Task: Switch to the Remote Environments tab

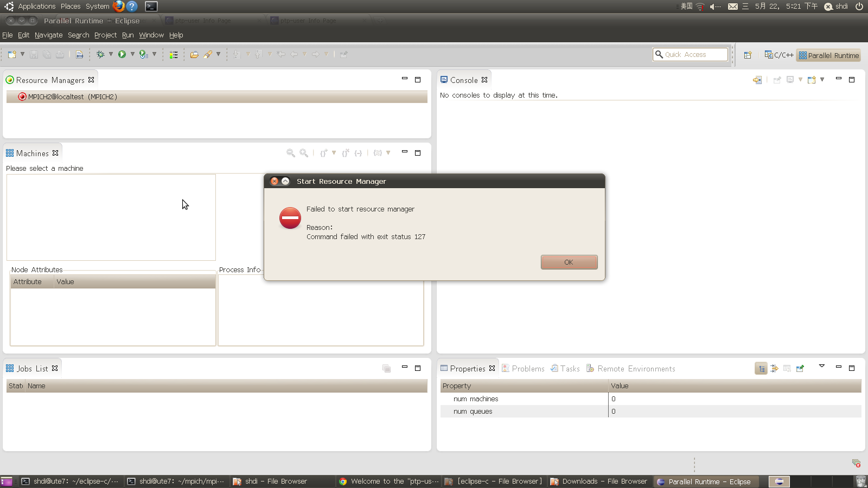Action: pyautogui.click(x=630, y=369)
